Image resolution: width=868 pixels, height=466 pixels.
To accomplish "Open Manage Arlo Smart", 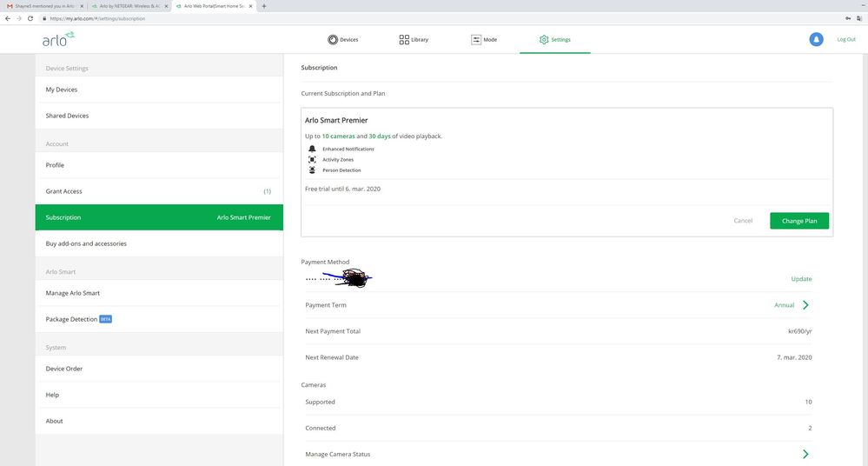I will point(159,293).
